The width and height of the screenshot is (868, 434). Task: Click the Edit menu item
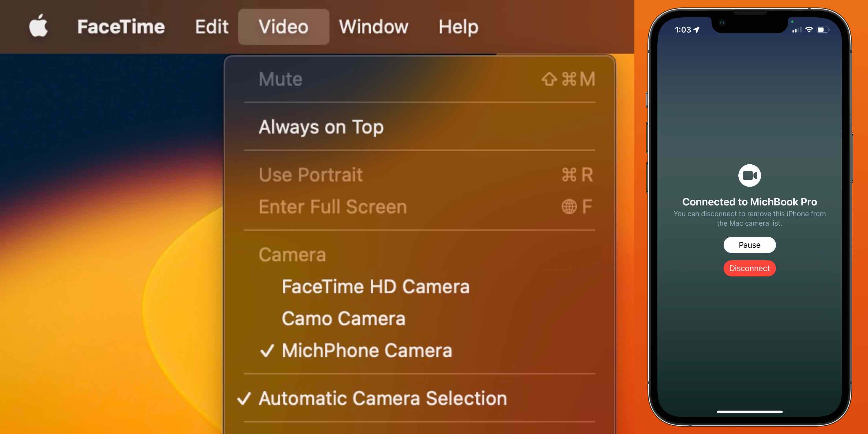[x=210, y=27]
